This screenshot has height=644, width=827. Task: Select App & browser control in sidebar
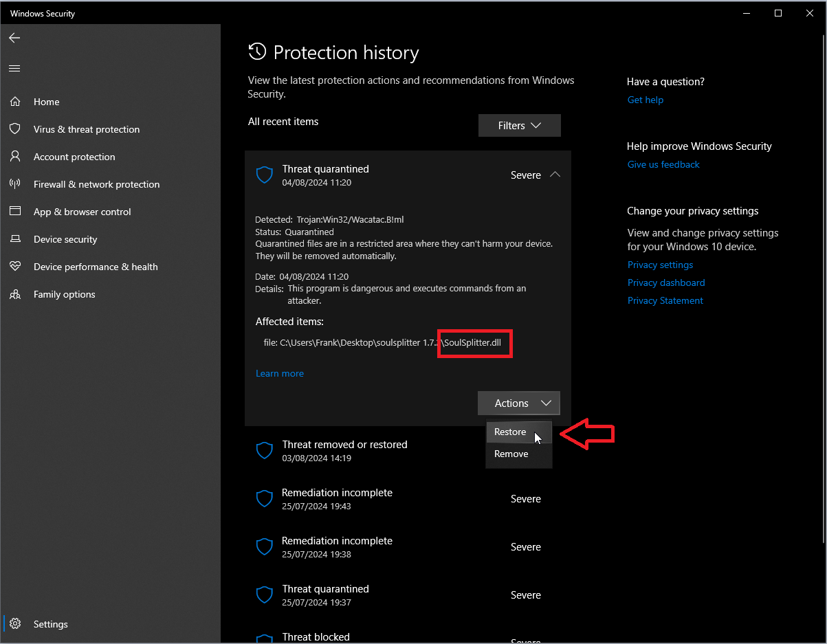(82, 212)
